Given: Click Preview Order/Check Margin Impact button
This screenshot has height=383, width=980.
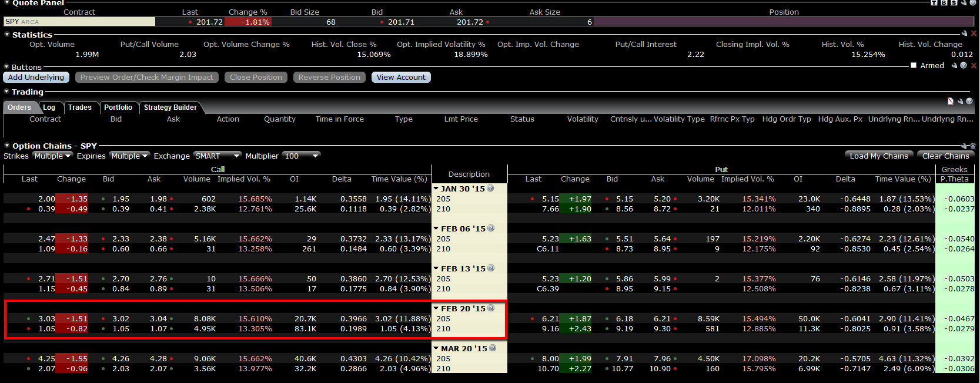Looking at the screenshot, I should point(147,78).
